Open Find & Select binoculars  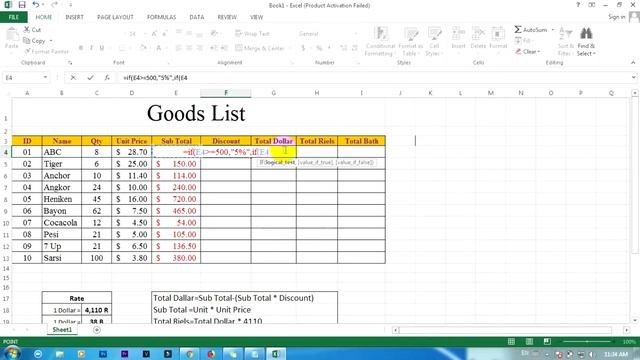coord(586,41)
